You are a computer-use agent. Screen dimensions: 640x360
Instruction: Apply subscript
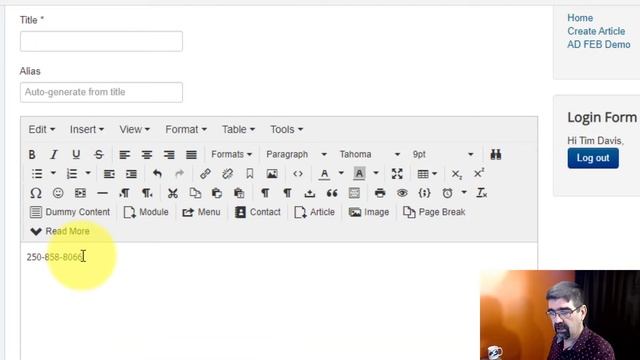click(x=456, y=174)
